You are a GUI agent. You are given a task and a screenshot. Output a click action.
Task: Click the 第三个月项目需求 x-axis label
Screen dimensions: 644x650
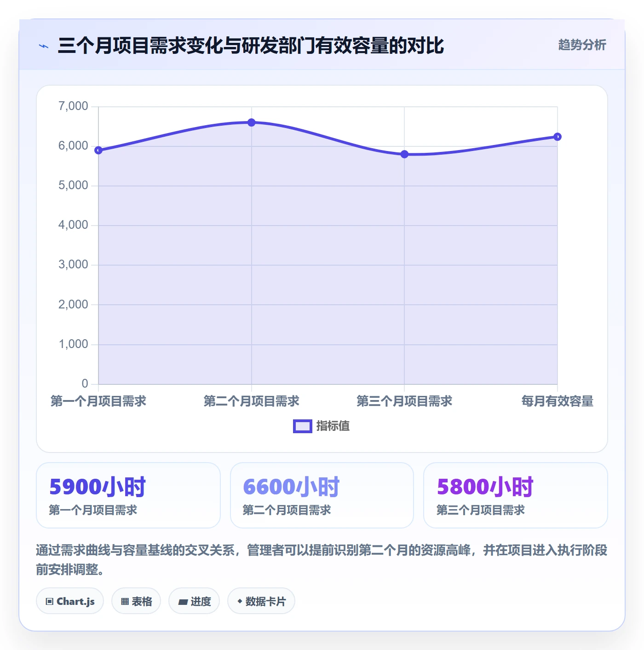(x=404, y=401)
